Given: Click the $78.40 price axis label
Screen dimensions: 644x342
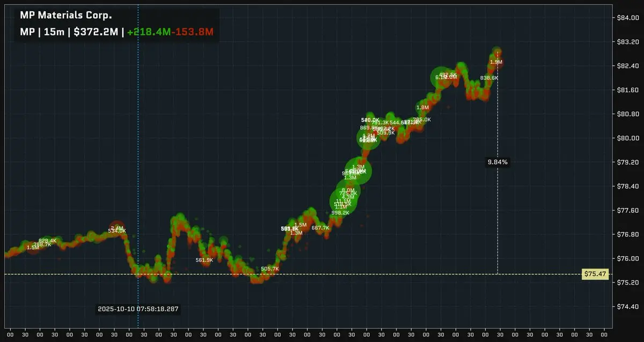Looking at the screenshot, I should (x=627, y=187).
